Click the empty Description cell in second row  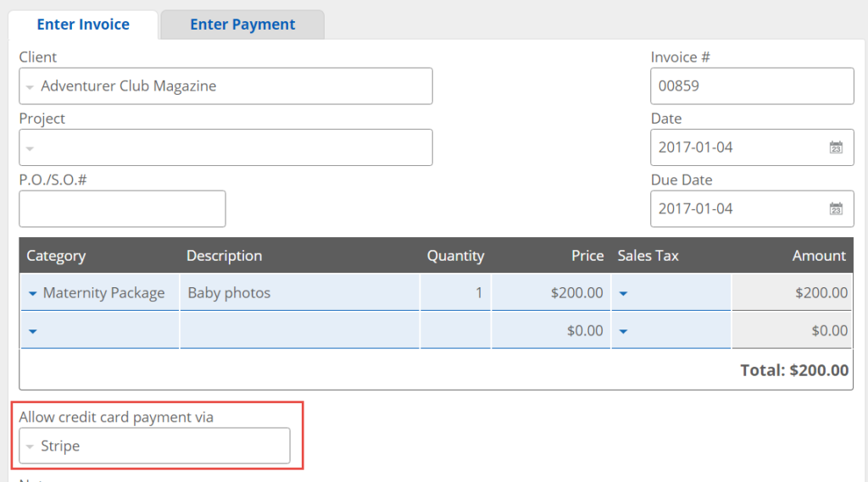point(299,331)
